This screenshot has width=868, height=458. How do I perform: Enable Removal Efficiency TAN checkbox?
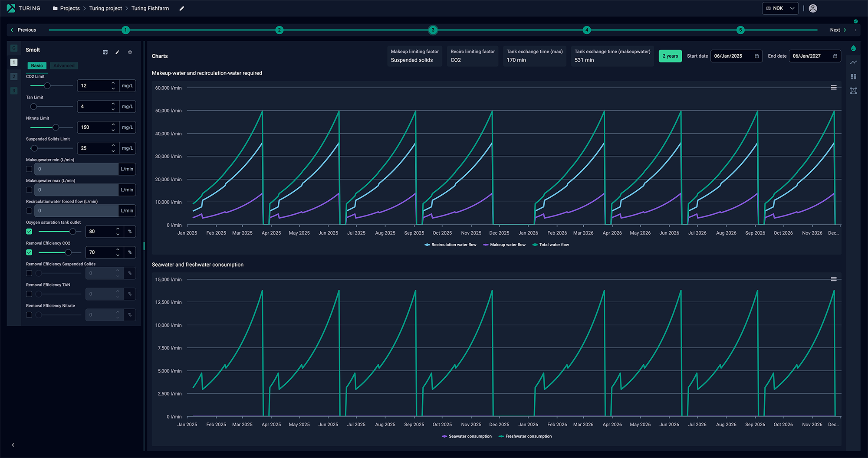coord(29,294)
